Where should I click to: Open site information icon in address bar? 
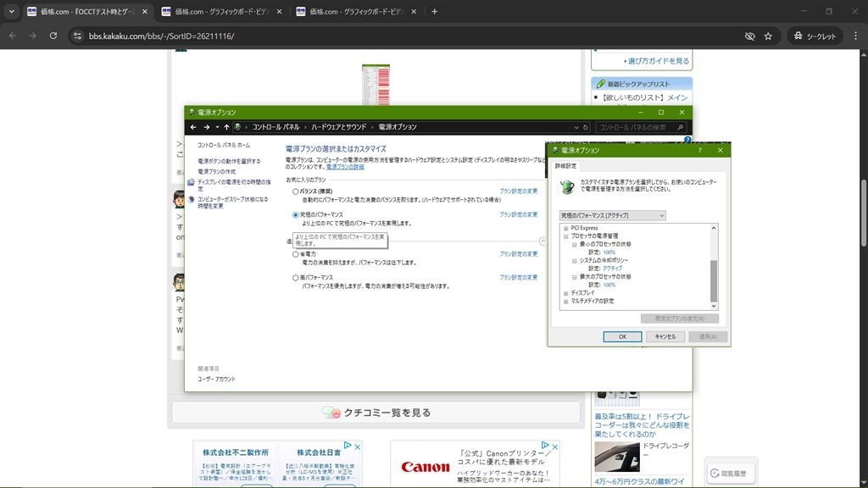point(77,36)
